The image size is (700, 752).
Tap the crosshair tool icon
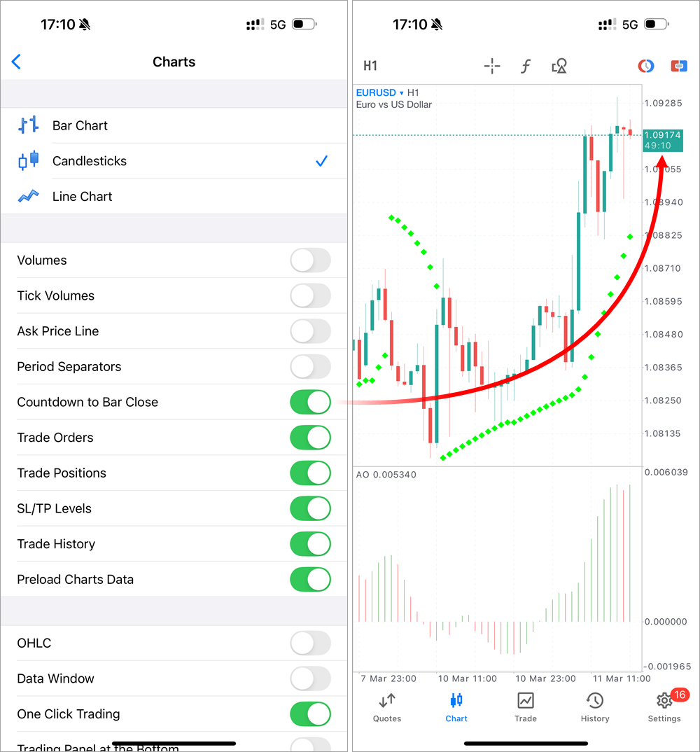[x=492, y=67]
